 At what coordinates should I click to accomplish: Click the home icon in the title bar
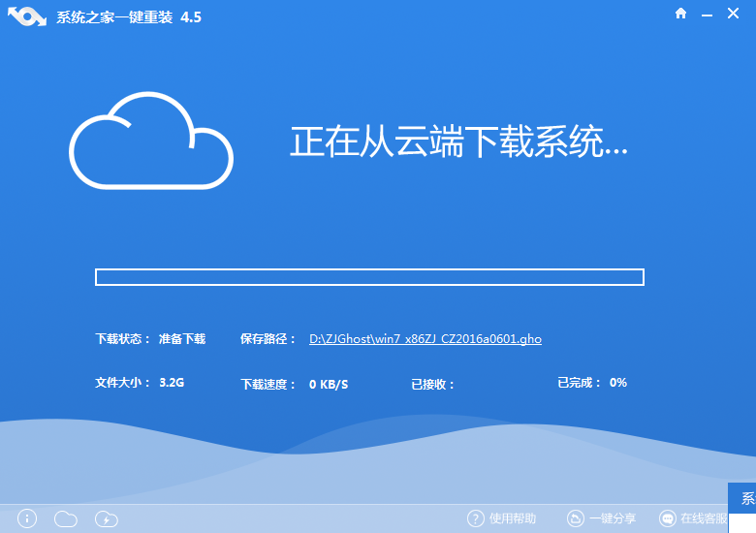tap(681, 14)
